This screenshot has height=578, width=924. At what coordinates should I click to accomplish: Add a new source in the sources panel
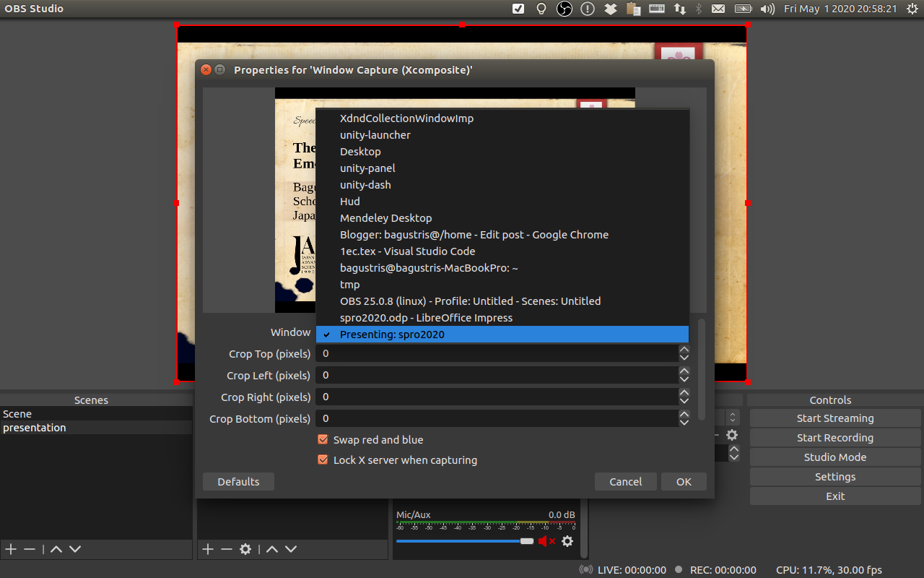click(207, 549)
